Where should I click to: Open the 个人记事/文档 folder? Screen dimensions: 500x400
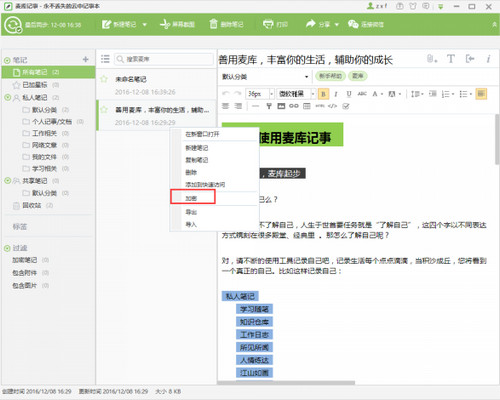pyautogui.click(x=52, y=122)
